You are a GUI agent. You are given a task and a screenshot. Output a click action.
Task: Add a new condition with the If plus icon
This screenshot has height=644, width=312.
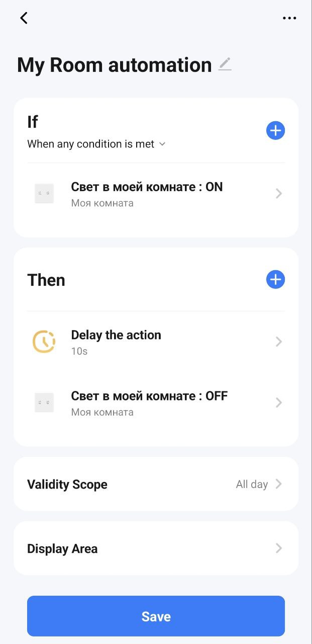pyautogui.click(x=275, y=130)
